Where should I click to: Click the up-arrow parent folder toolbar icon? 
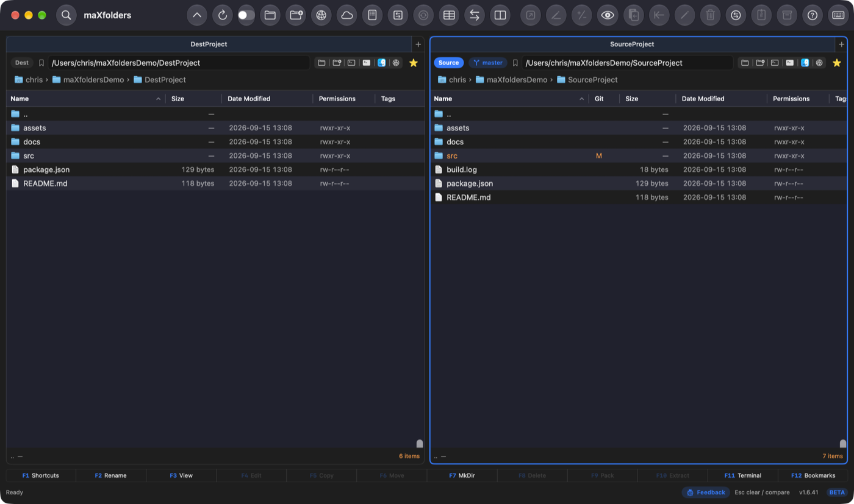(x=196, y=15)
